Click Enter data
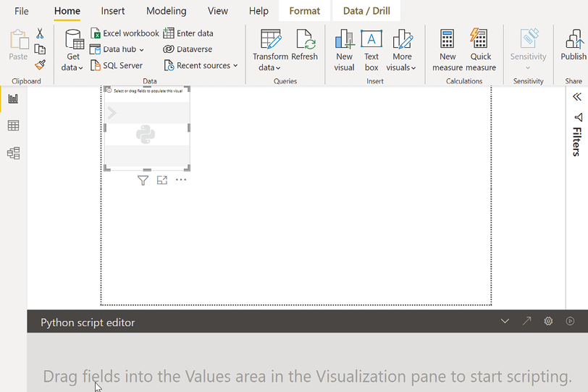 [188, 33]
